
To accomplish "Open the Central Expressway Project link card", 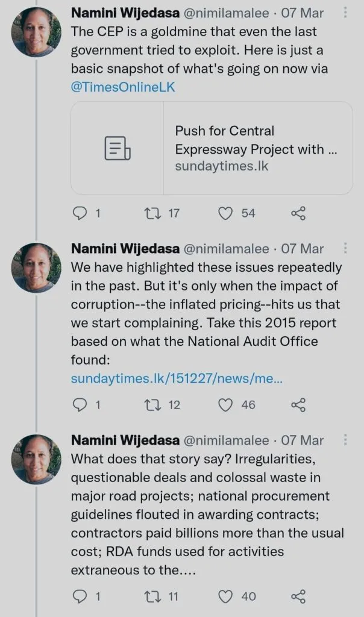I will (212, 148).
